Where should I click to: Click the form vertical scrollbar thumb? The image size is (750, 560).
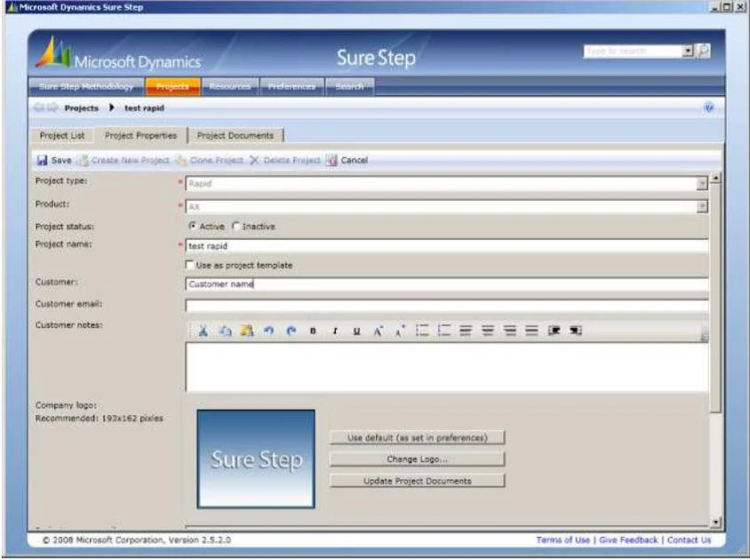click(x=715, y=298)
